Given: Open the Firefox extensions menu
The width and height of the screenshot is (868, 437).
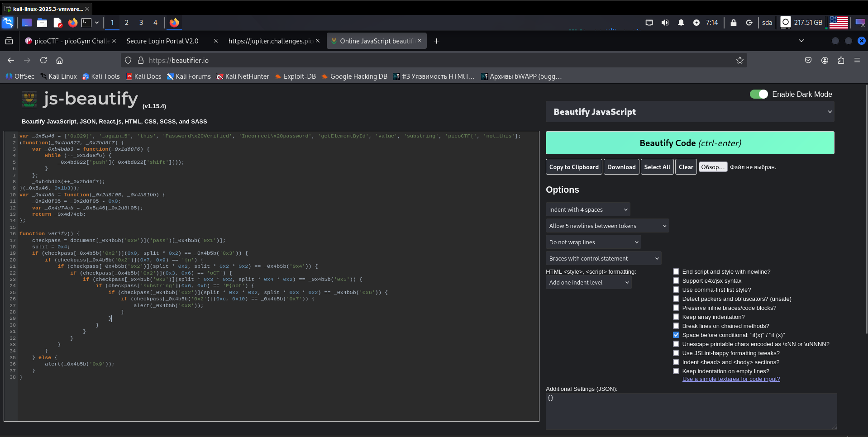Looking at the screenshot, I should point(841,60).
